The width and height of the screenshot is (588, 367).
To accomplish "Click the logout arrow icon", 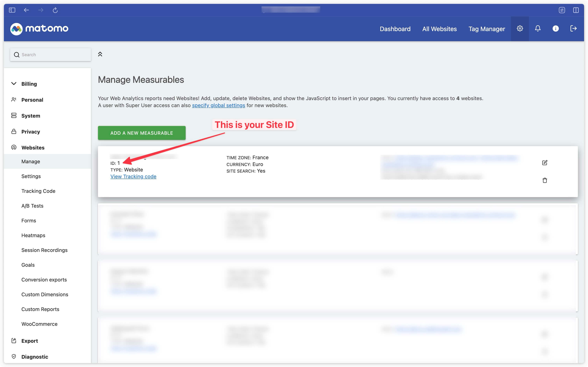I will point(573,28).
